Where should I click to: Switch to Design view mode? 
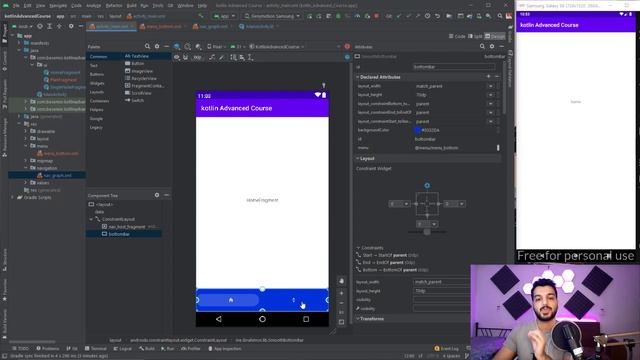(x=495, y=36)
